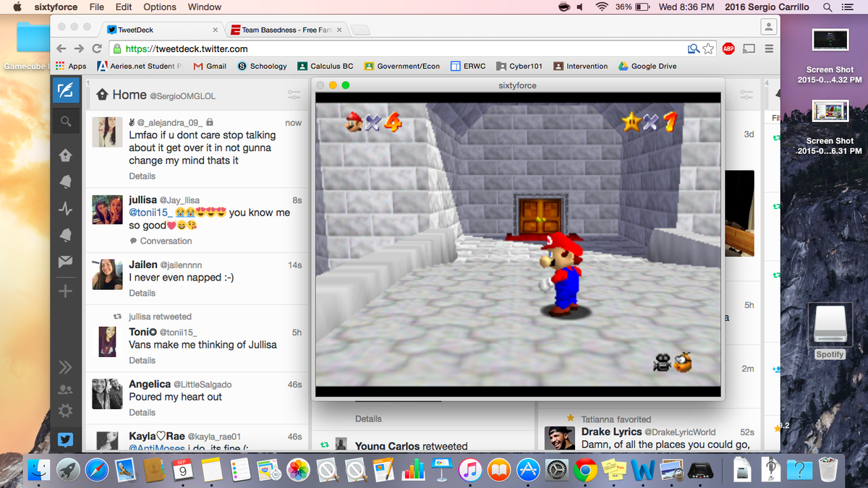Open the Google Drive bookmark
The image size is (868, 488).
point(647,66)
